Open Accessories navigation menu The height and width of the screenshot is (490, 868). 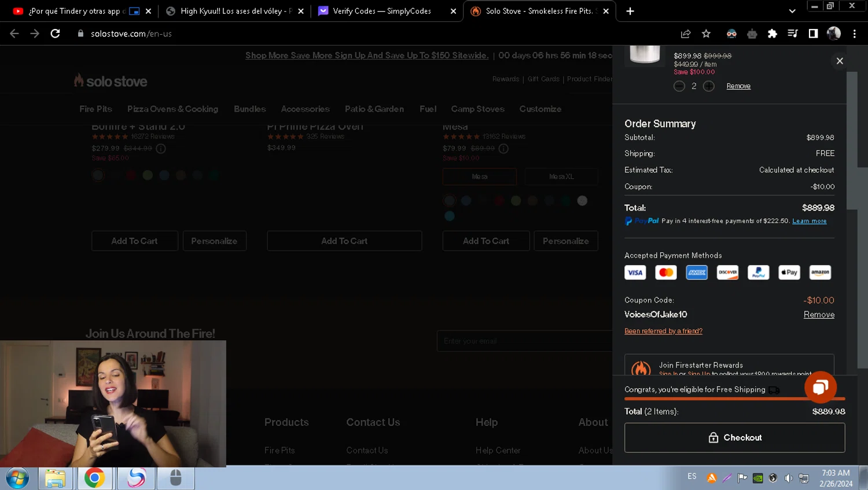point(305,109)
